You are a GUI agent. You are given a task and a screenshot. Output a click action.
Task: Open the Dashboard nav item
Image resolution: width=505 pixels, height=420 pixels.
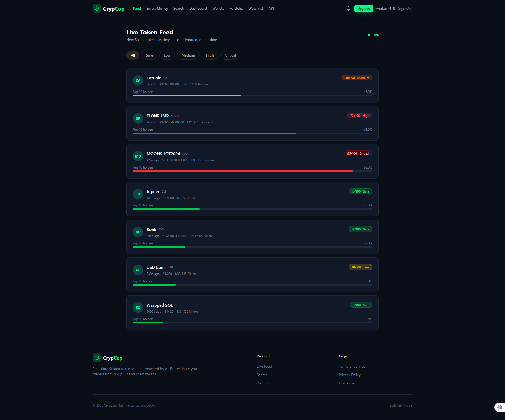198,8
